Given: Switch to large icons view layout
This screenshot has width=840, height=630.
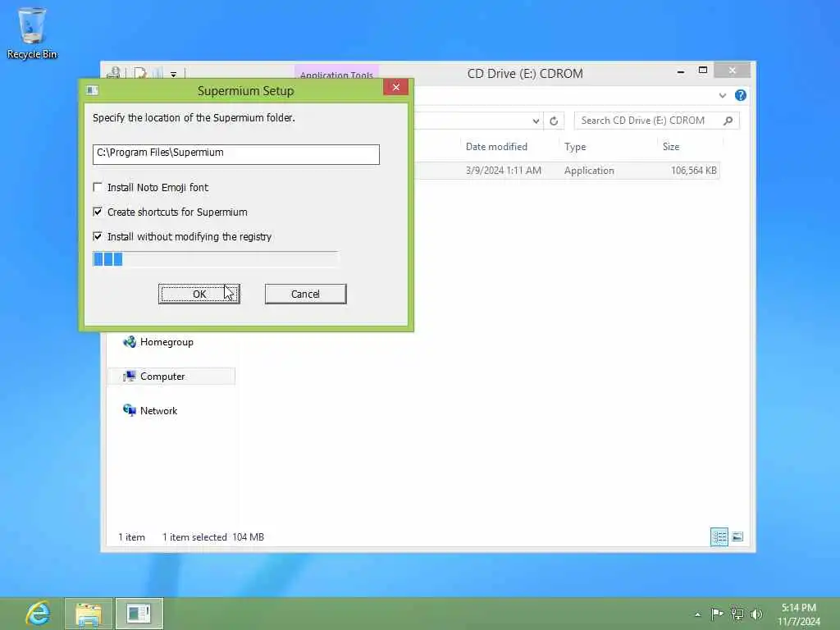Looking at the screenshot, I should (737, 536).
